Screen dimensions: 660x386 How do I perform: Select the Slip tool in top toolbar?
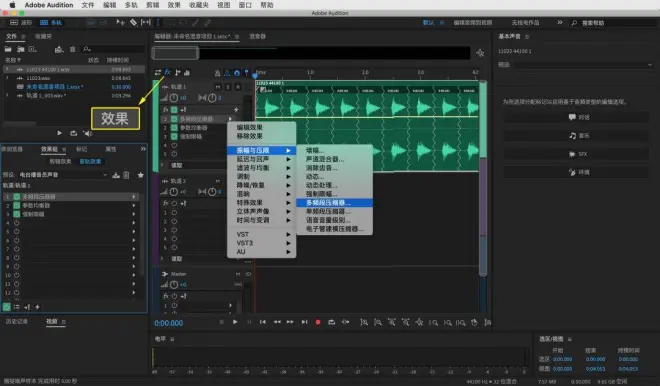tap(146, 22)
